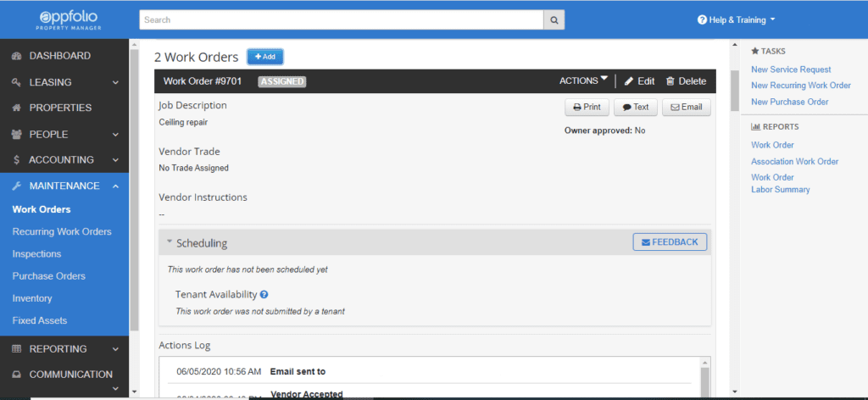Open Recurring Work Orders
868x400 pixels.
(x=62, y=232)
